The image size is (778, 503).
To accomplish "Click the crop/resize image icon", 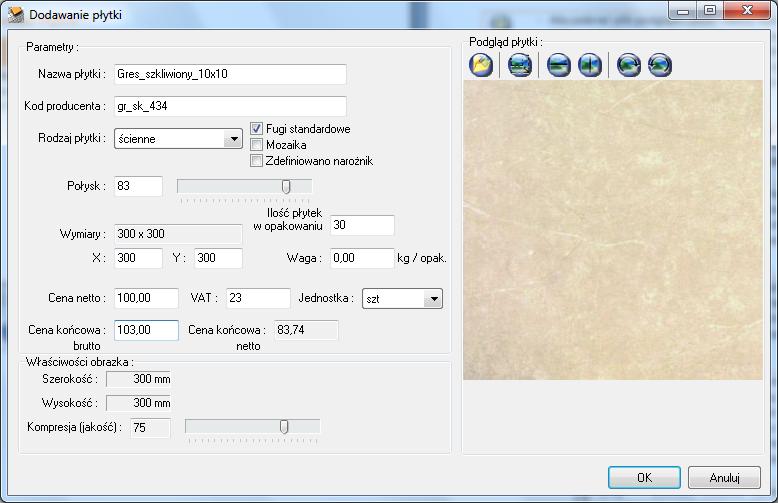I will 519,65.
